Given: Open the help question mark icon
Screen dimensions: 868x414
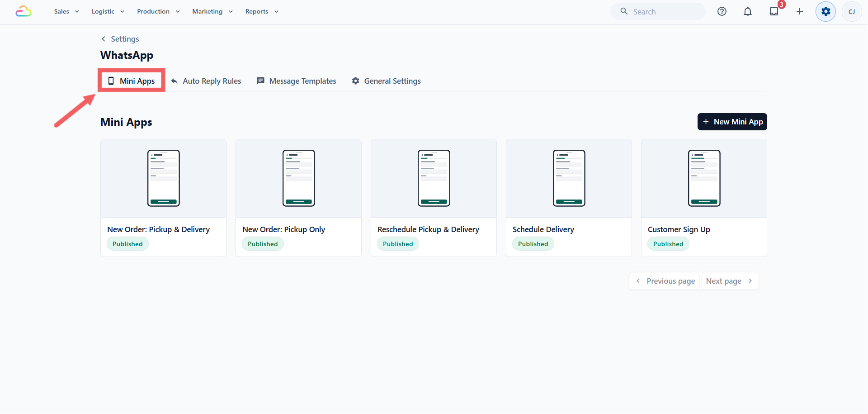Looking at the screenshot, I should click(x=722, y=11).
